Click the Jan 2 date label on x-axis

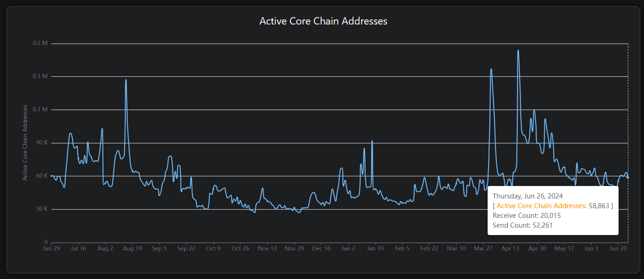click(x=348, y=248)
